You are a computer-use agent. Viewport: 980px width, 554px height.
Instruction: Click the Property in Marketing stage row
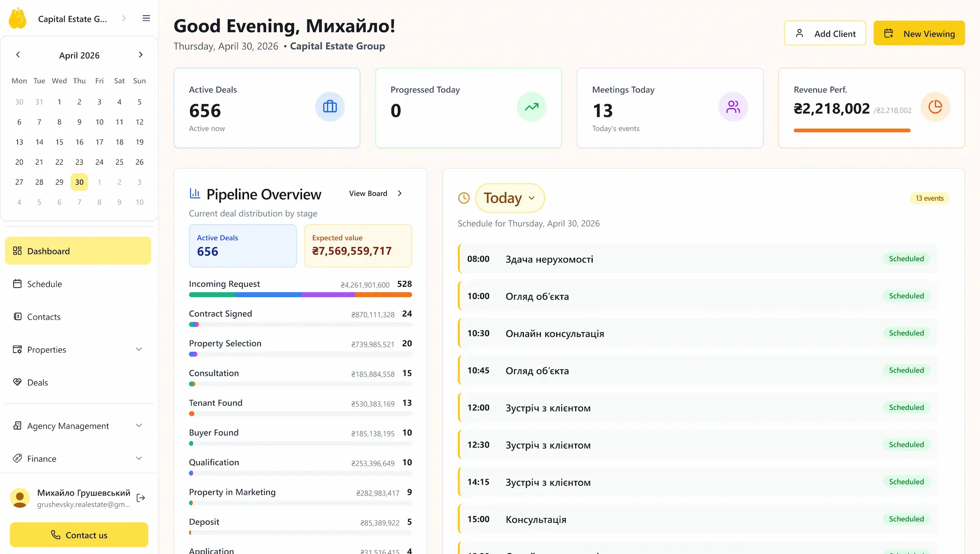[x=300, y=497]
